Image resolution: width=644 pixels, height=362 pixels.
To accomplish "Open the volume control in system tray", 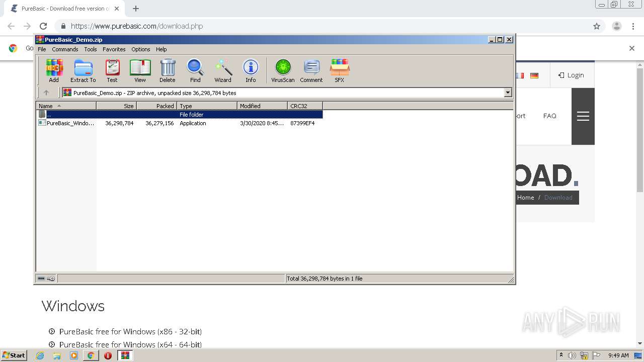I will click(572, 355).
